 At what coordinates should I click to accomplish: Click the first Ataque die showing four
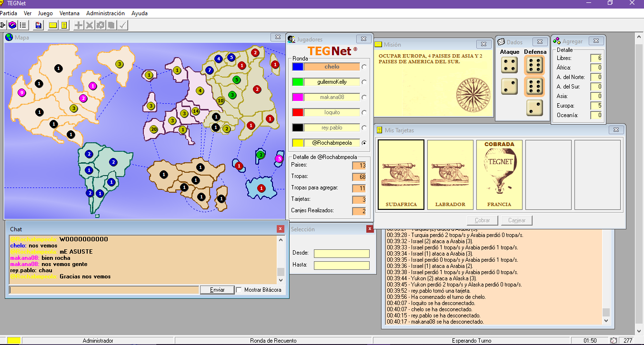[509, 65]
